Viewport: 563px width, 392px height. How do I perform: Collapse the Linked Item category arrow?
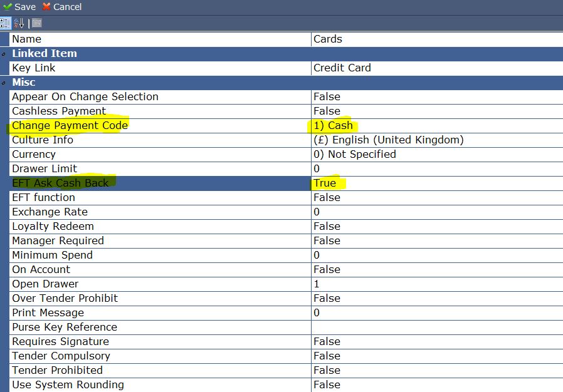coord(4,54)
